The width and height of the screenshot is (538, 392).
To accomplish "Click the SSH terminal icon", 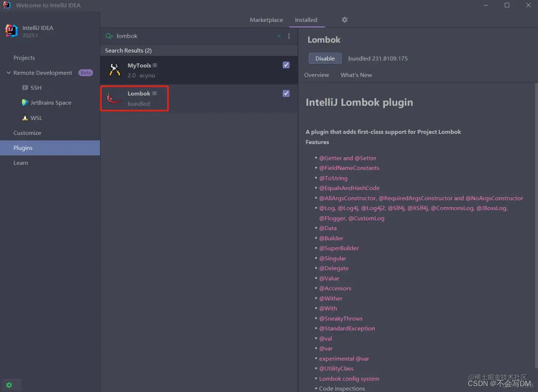I will point(25,88).
